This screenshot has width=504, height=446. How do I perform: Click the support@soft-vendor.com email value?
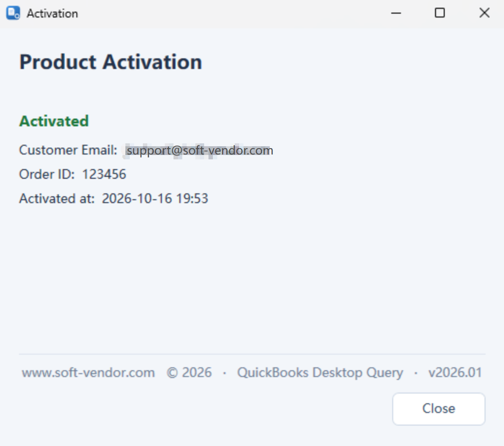pyautogui.click(x=199, y=151)
